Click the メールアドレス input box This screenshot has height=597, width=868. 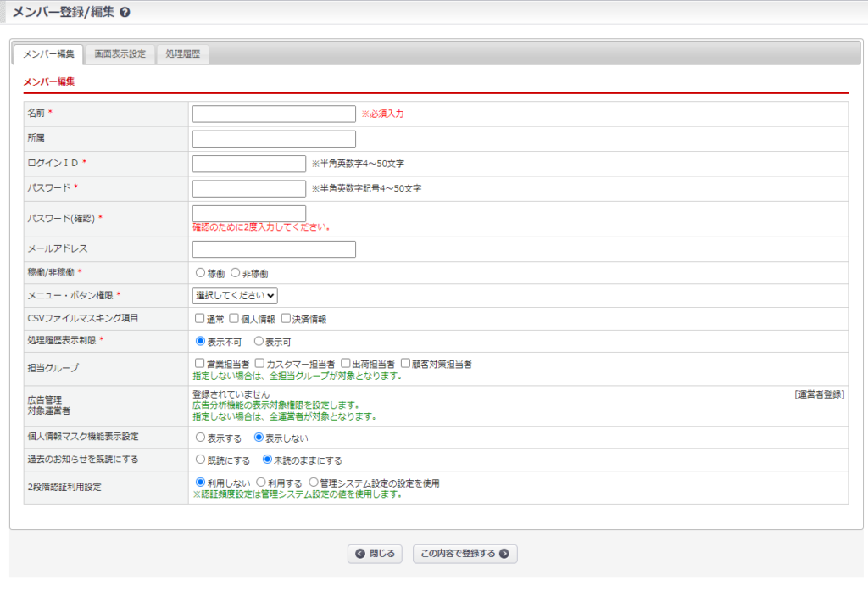pos(274,249)
